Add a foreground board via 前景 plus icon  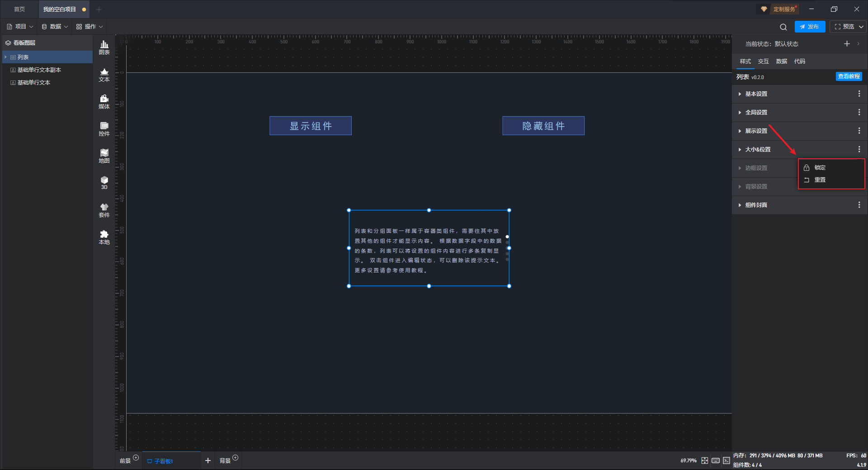(x=136, y=458)
